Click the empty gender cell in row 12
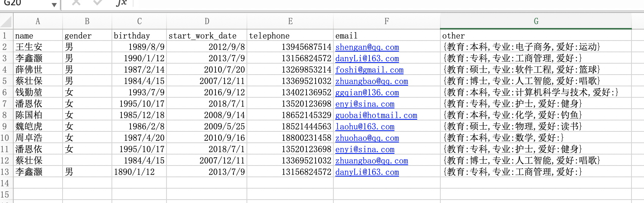Image resolution: width=644 pixels, height=203 pixels. coord(87,161)
